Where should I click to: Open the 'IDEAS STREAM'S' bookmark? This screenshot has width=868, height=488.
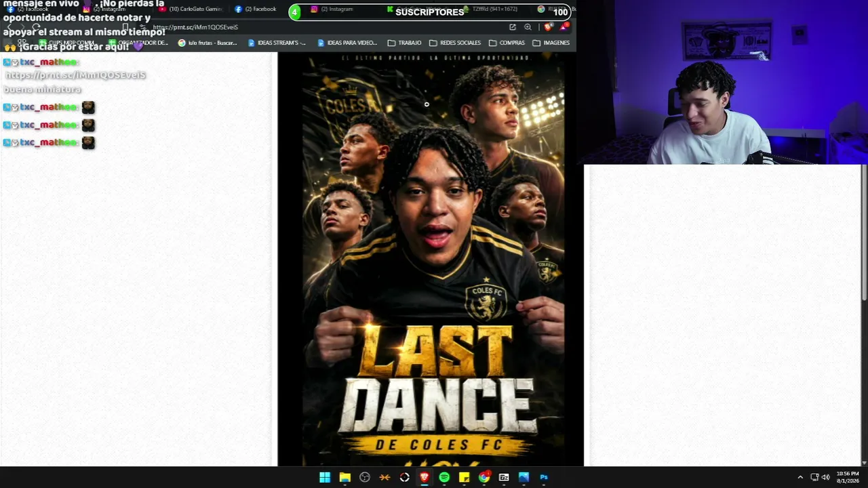pos(277,43)
